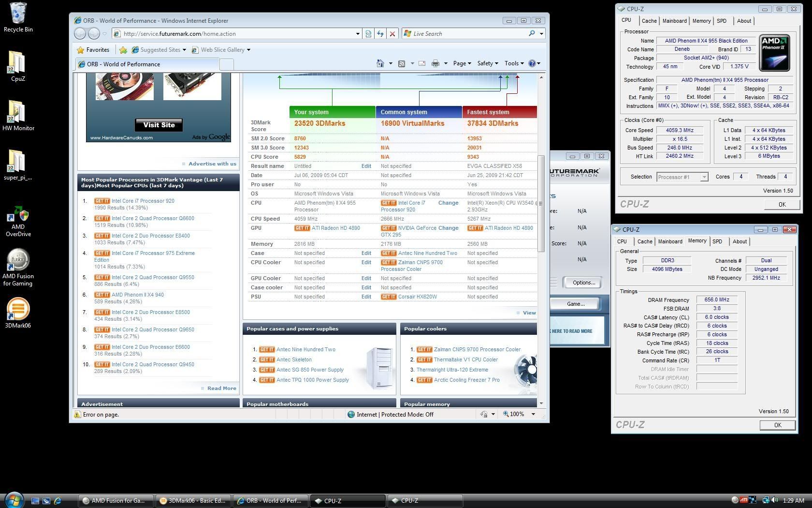The height and width of the screenshot is (508, 812).
Task: Switch to SPD tab in top CPU-Z window
Action: [721, 21]
